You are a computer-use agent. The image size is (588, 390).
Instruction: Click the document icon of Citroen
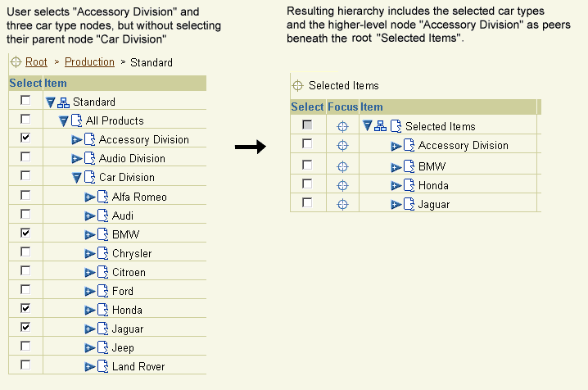[102, 272]
